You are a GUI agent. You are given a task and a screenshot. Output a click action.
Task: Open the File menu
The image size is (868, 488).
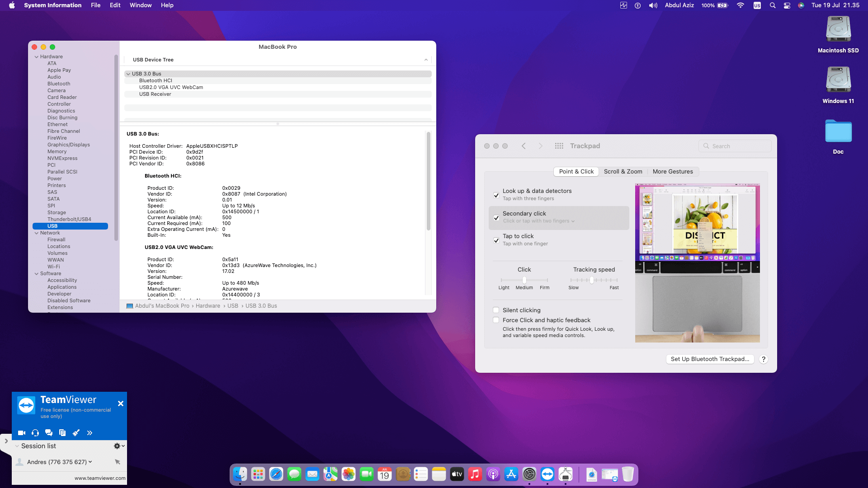95,5
